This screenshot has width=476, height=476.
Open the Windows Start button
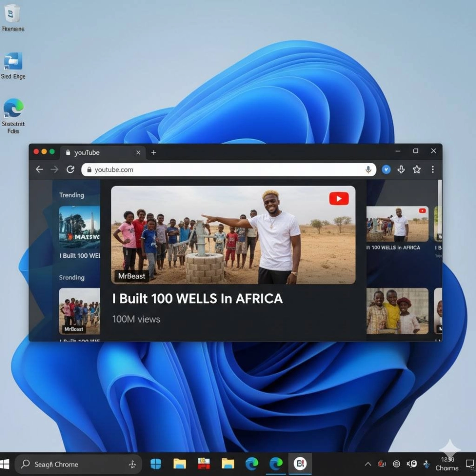coord(5,464)
